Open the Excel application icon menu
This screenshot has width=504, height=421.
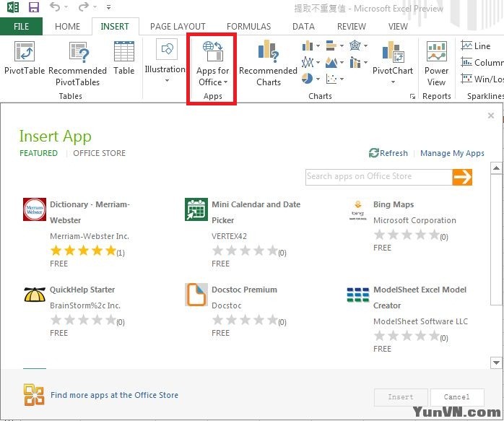click(x=13, y=6)
